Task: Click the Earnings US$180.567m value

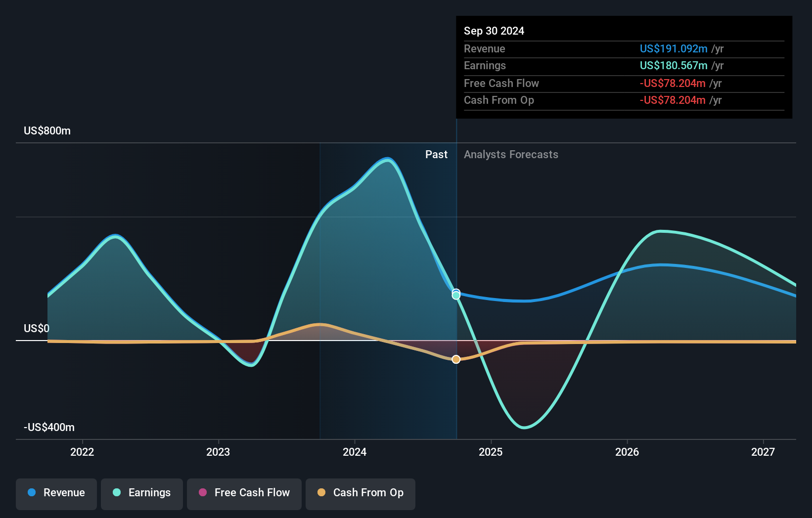Action: (674, 65)
